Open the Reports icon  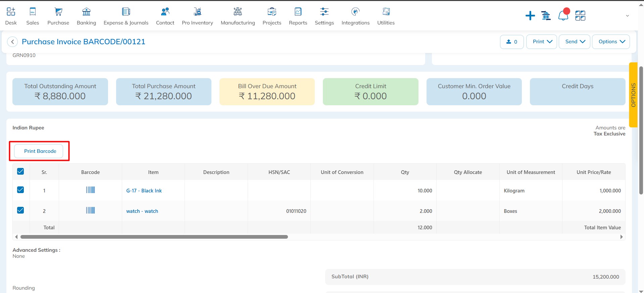[x=298, y=12]
